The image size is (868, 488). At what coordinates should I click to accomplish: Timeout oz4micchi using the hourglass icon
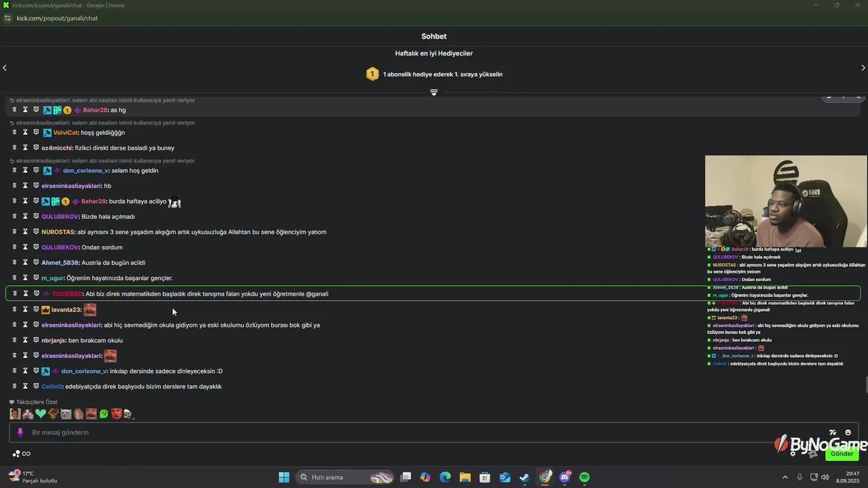[x=25, y=147]
